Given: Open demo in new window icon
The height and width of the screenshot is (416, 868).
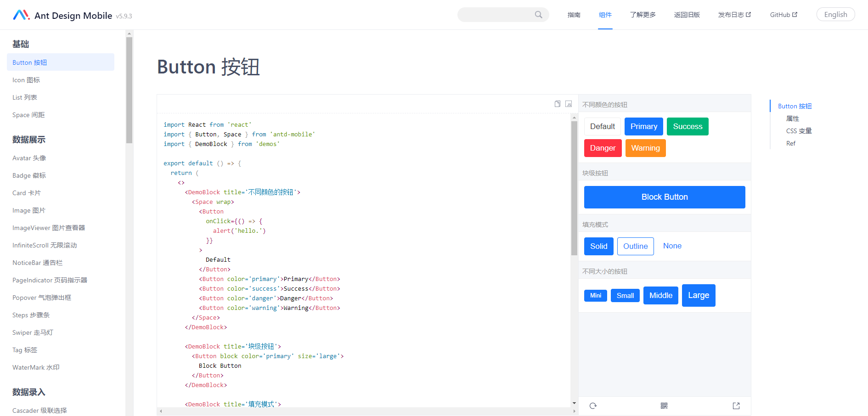Looking at the screenshot, I should click(736, 406).
